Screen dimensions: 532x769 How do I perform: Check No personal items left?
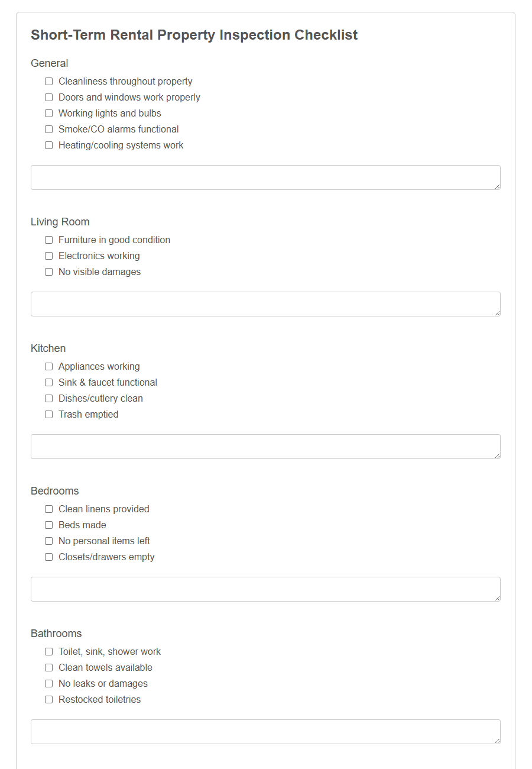pyautogui.click(x=48, y=541)
